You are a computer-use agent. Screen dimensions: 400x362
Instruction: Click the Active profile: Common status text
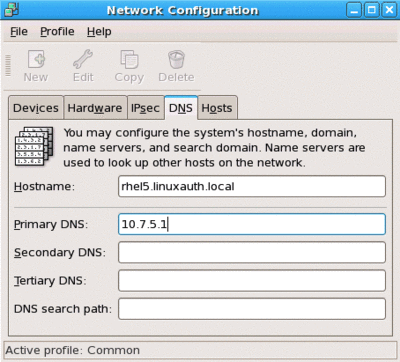pyautogui.click(x=73, y=350)
